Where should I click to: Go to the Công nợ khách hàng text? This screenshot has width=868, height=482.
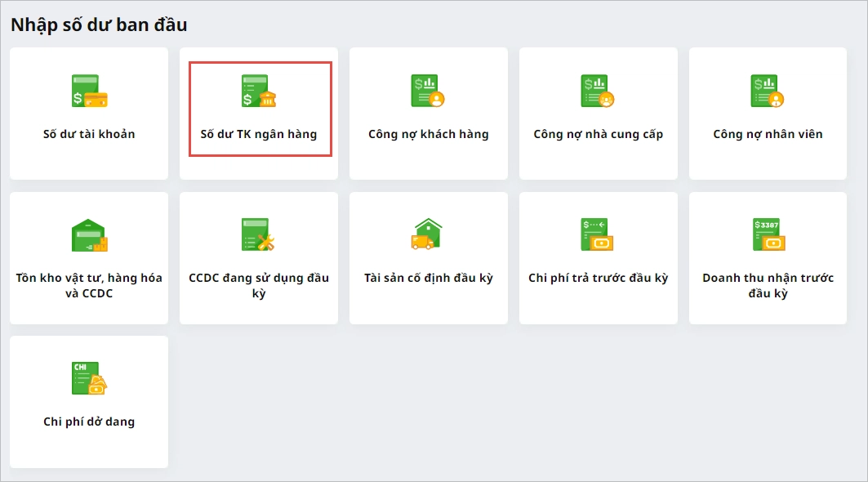click(429, 134)
